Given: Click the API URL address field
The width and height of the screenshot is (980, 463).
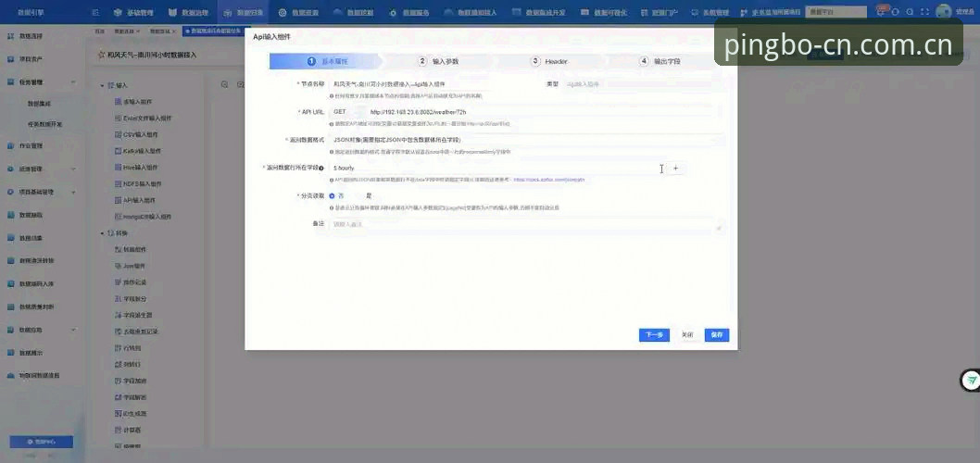Looking at the screenshot, I should tap(545, 112).
